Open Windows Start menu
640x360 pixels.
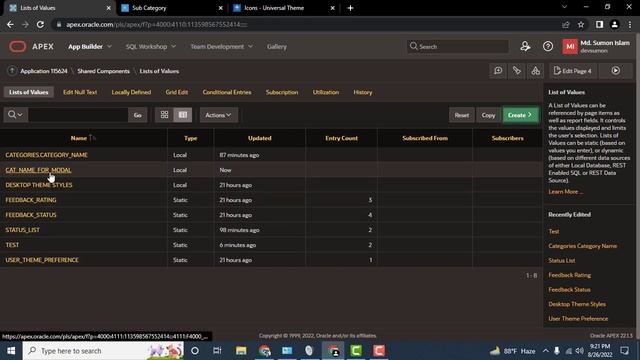pyautogui.click(x=11, y=351)
